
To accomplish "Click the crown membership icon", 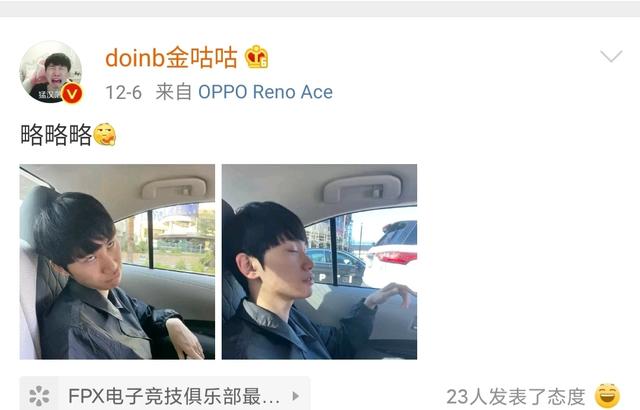I will (x=256, y=57).
